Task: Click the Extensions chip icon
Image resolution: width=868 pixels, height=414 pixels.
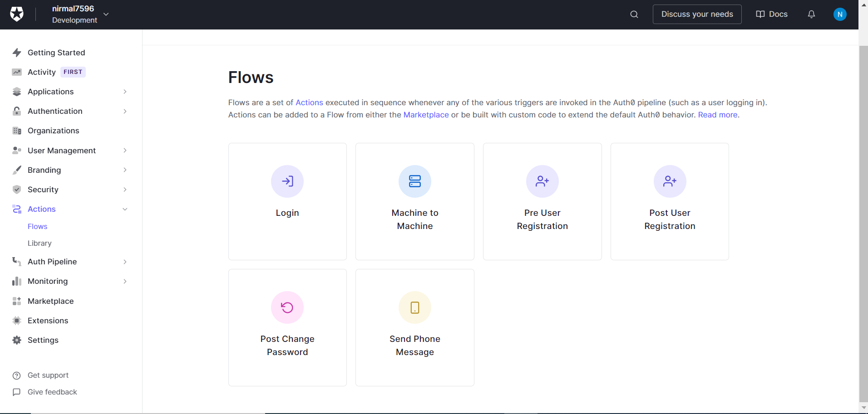Action: [17, 321]
